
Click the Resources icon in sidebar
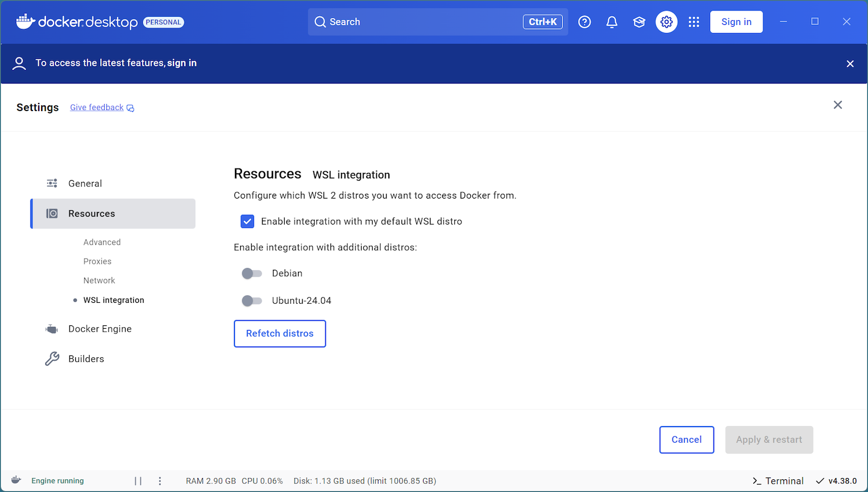point(52,214)
